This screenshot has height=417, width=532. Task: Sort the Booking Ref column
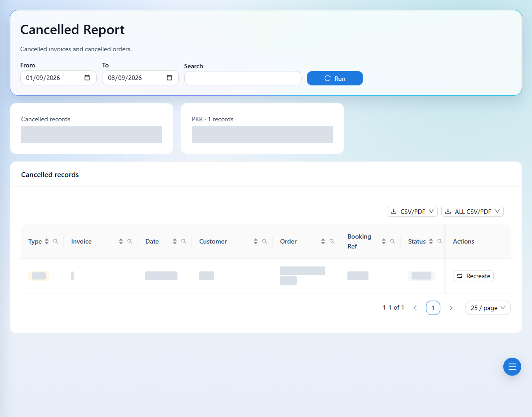click(383, 241)
